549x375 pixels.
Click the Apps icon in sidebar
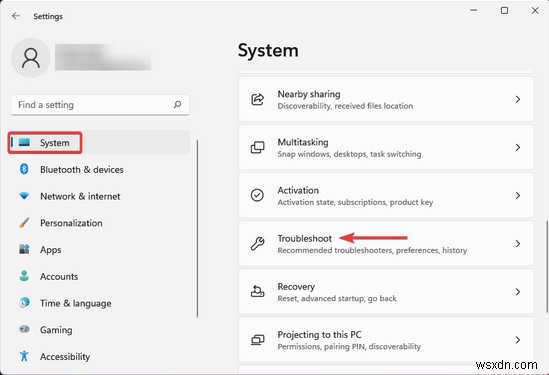24,249
